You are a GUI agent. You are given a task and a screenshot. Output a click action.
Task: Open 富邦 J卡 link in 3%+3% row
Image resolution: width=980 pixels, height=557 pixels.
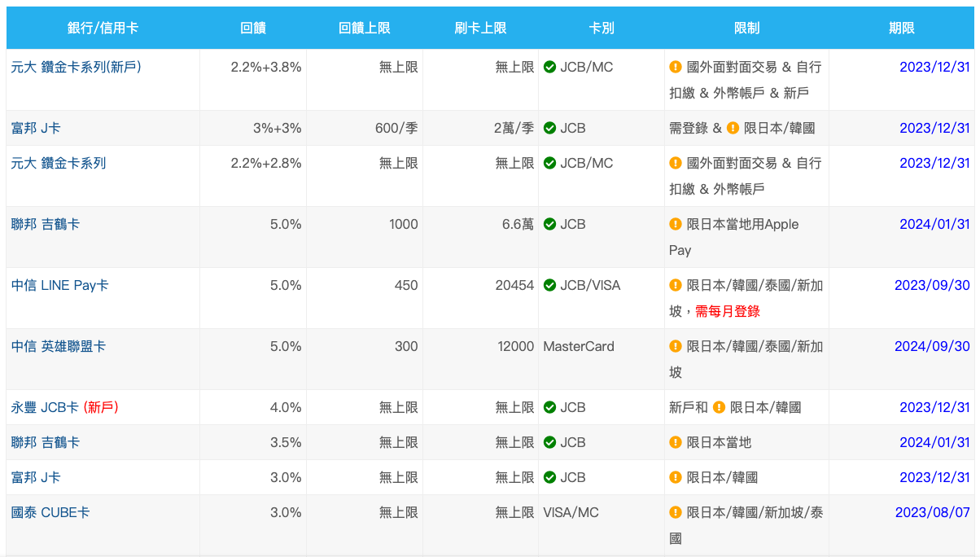(36, 128)
